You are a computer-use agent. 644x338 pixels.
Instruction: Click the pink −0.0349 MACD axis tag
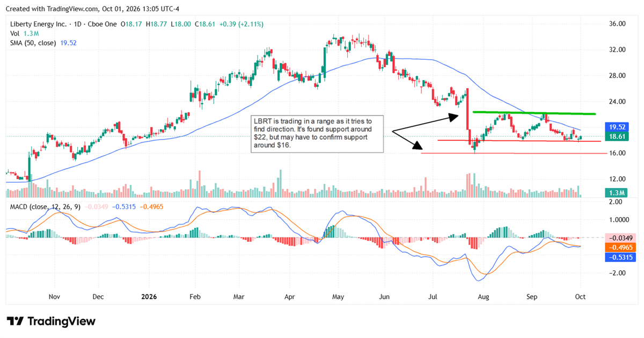pyautogui.click(x=619, y=238)
